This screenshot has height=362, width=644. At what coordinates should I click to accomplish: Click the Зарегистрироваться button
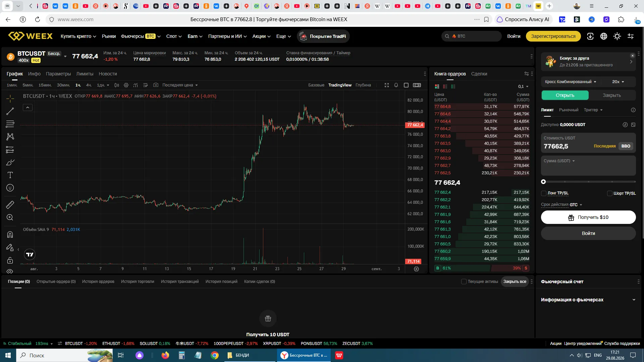click(553, 36)
